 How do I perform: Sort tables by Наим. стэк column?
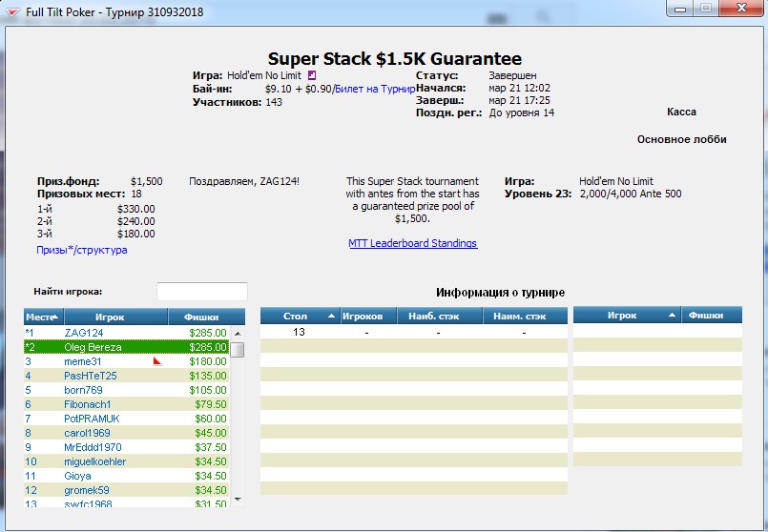(525, 316)
